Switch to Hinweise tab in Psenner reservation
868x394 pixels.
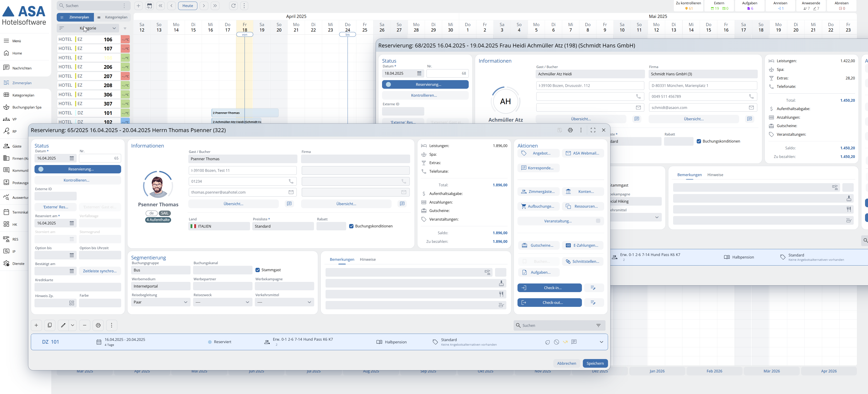pos(368,259)
